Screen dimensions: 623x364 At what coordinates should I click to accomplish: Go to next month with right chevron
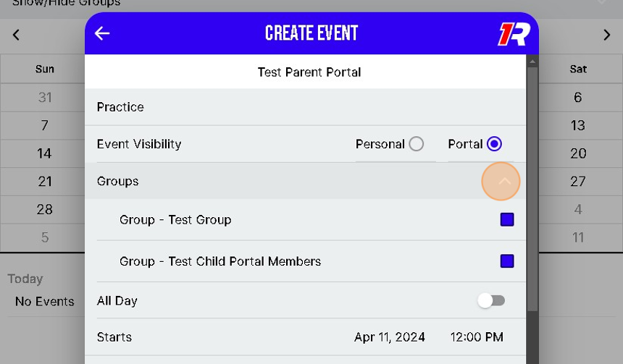pos(607,35)
